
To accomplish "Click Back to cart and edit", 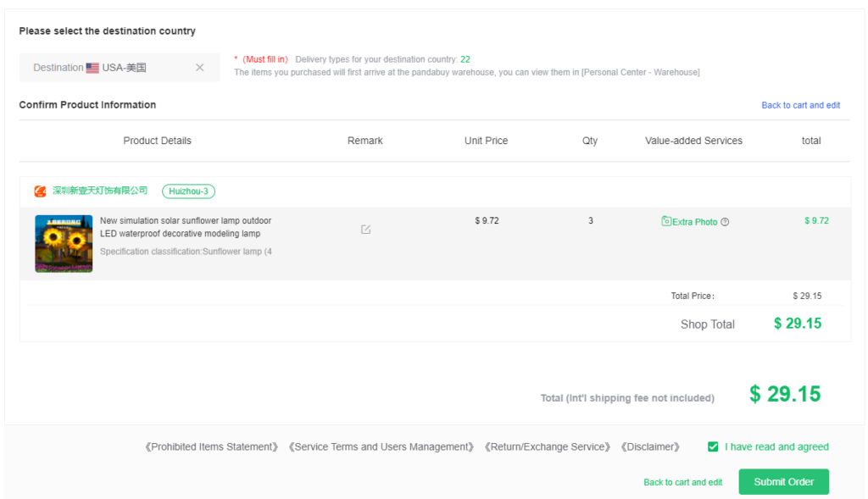I will pyautogui.click(x=682, y=481).
